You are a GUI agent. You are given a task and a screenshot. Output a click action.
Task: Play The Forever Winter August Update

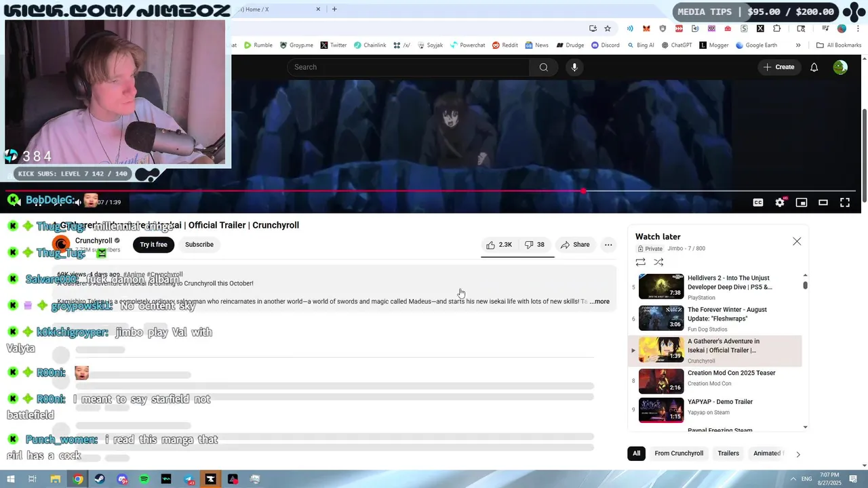point(726,314)
